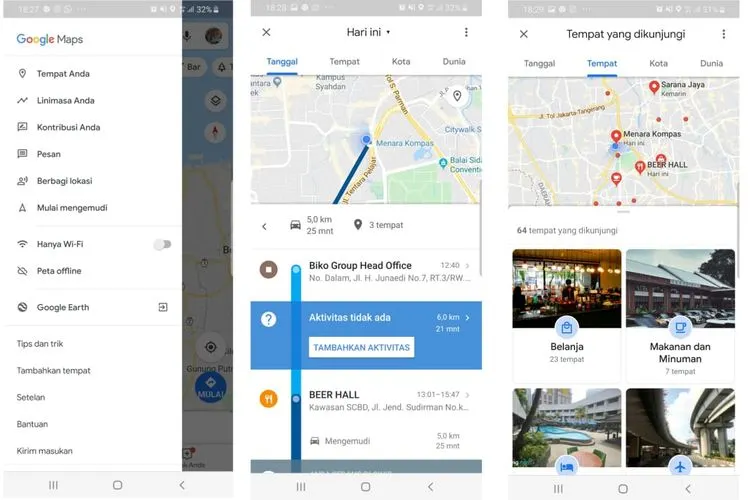Image resolution: width=750 pixels, height=500 pixels.
Task: Open Google Earth external link icon
Action: point(163,307)
